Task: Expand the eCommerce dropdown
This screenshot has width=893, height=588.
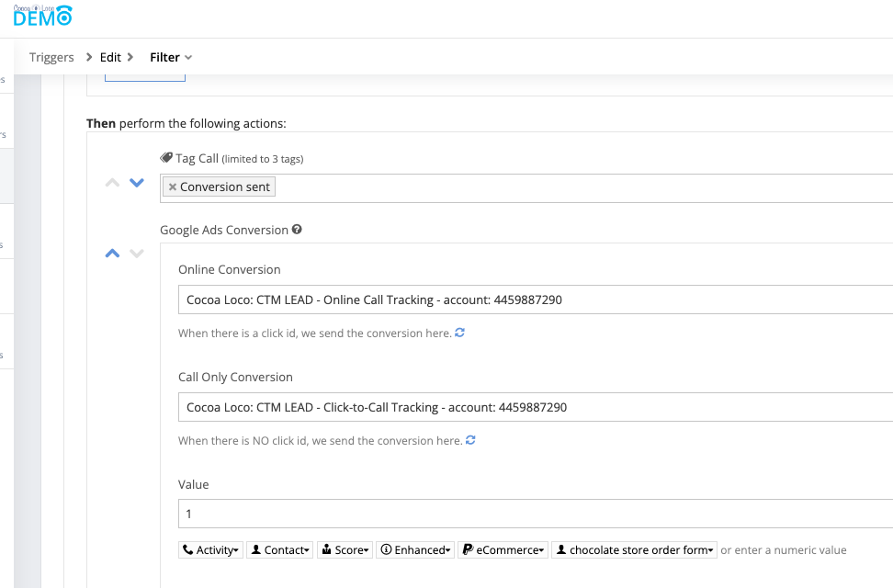Action: [503, 550]
